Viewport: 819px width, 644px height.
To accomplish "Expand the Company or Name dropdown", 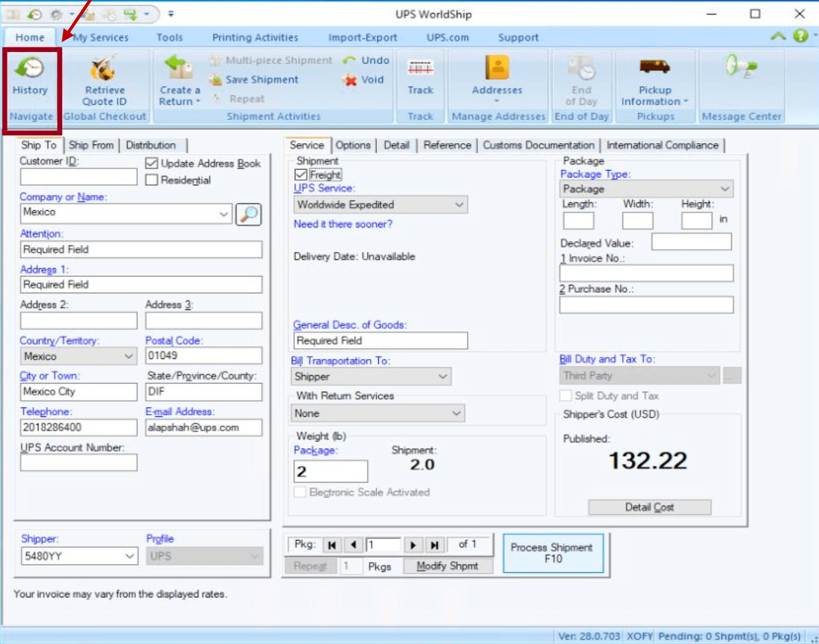I will coord(224,214).
